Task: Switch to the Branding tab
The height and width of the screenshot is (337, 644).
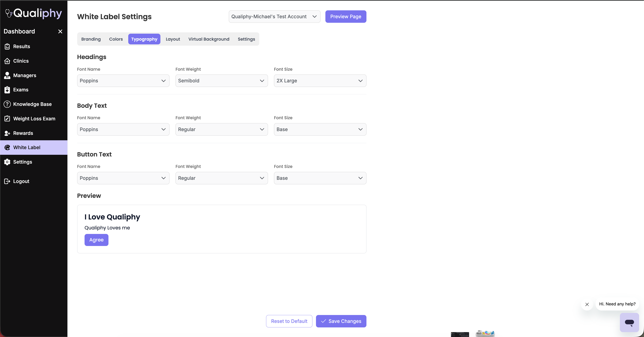Action: tap(91, 39)
